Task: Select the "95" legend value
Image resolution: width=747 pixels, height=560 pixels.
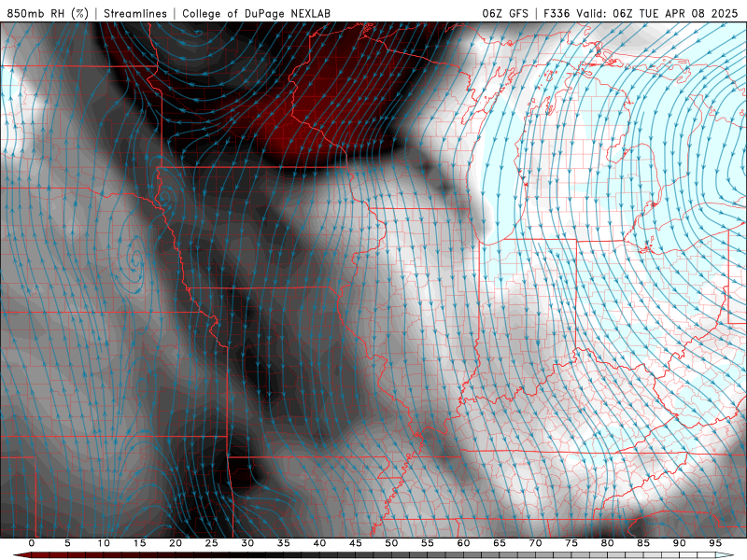Action: pyautogui.click(x=715, y=543)
